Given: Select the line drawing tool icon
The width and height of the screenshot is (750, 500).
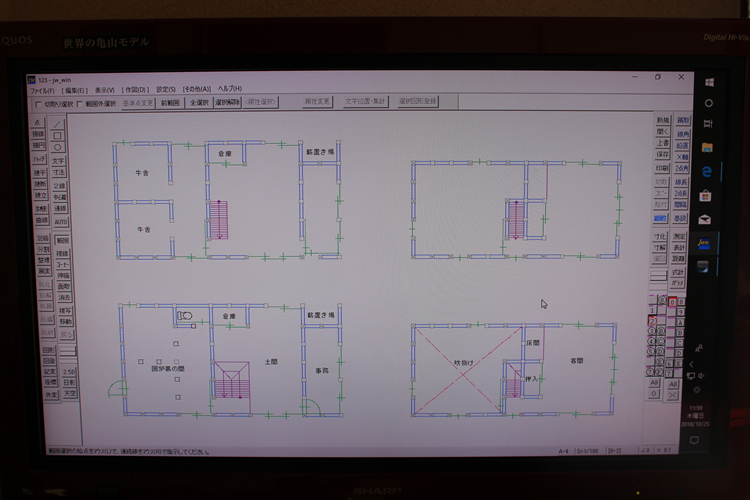Looking at the screenshot, I should tap(58, 124).
